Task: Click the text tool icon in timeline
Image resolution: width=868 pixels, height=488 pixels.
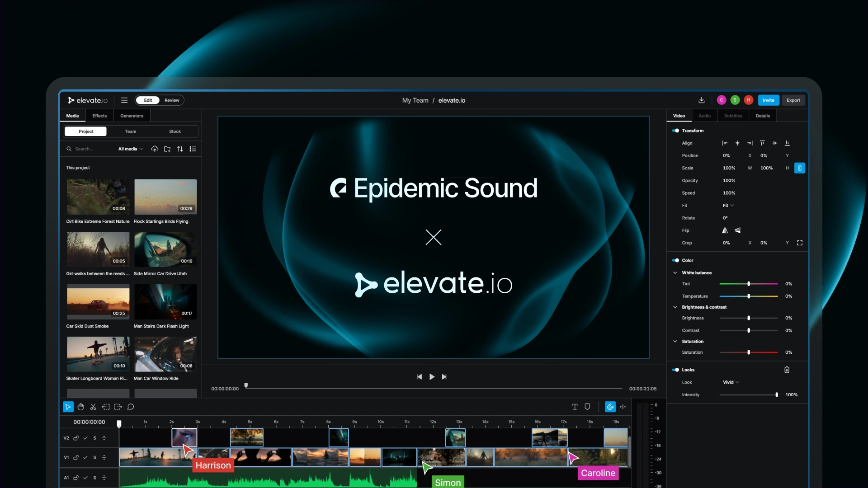Action: tap(575, 407)
